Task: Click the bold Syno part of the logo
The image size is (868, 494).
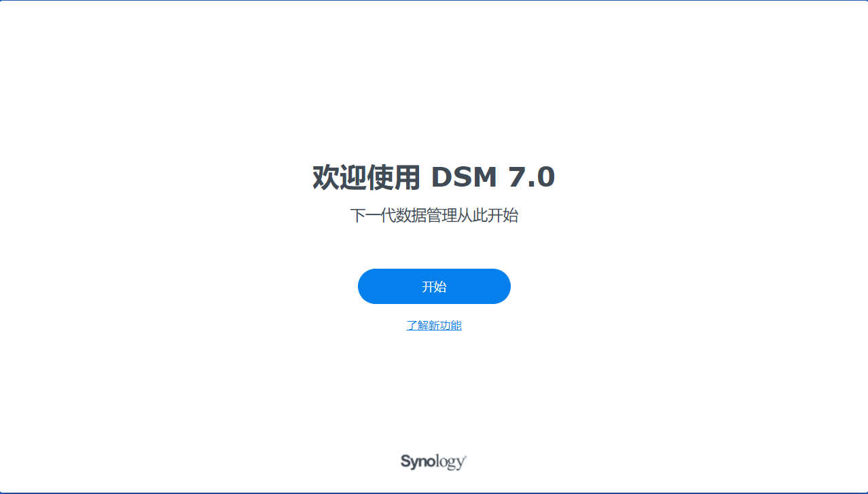Action: coord(416,462)
